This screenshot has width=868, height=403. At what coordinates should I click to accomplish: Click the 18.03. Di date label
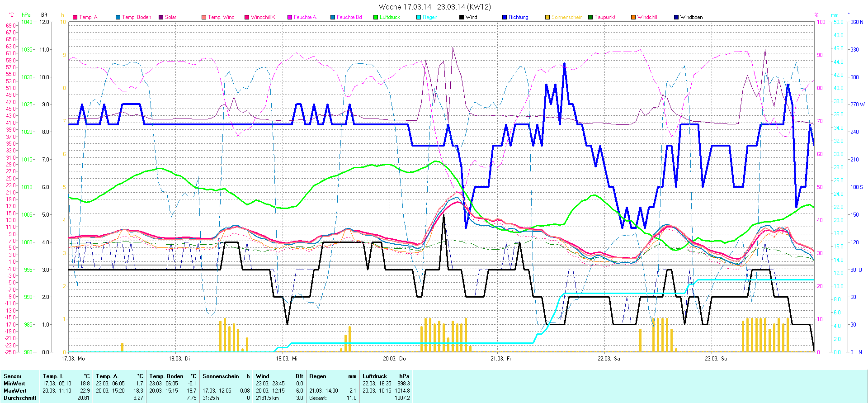[x=179, y=359]
